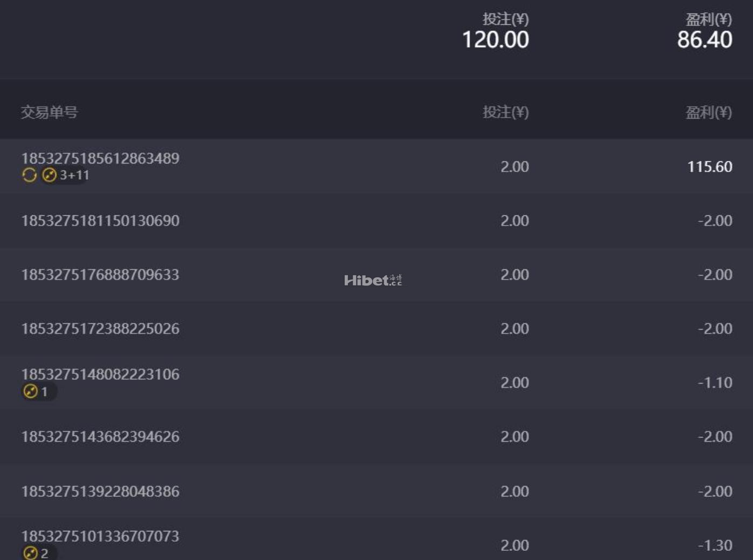Image resolution: width=753 pixels, height=560 pixels.
Task: Click the total profit amount 86.40
Action: point(704,40)
